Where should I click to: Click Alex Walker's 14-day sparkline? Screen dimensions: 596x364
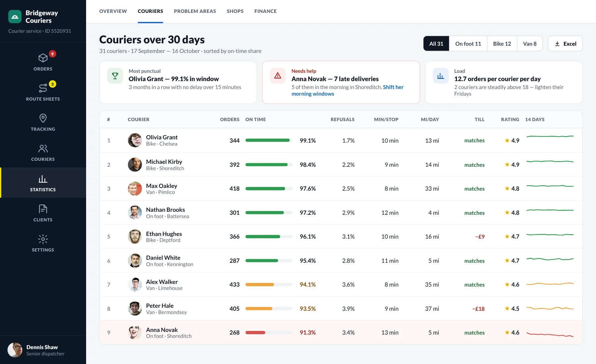(550, 284)
